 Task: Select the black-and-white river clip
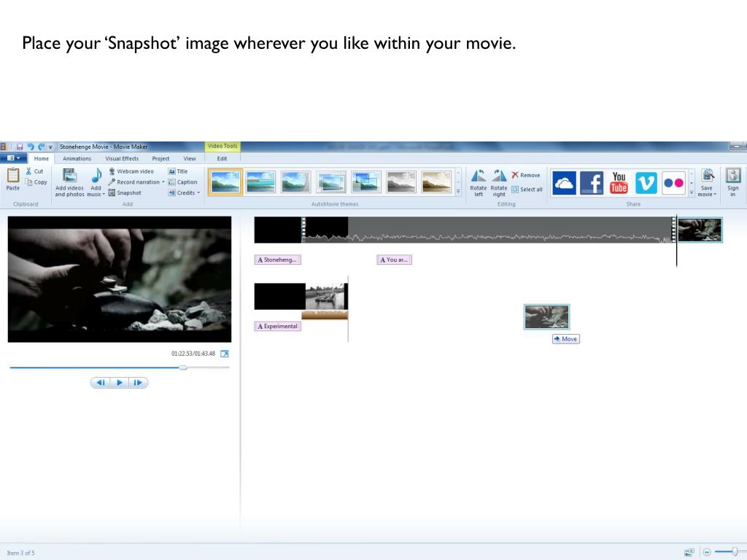click(x=326, y=297)
